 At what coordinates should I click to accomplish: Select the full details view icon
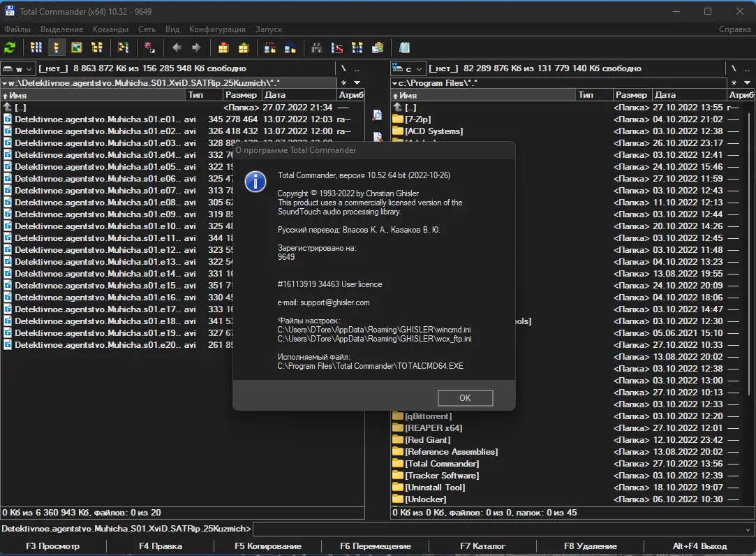[x=57, y=47]
